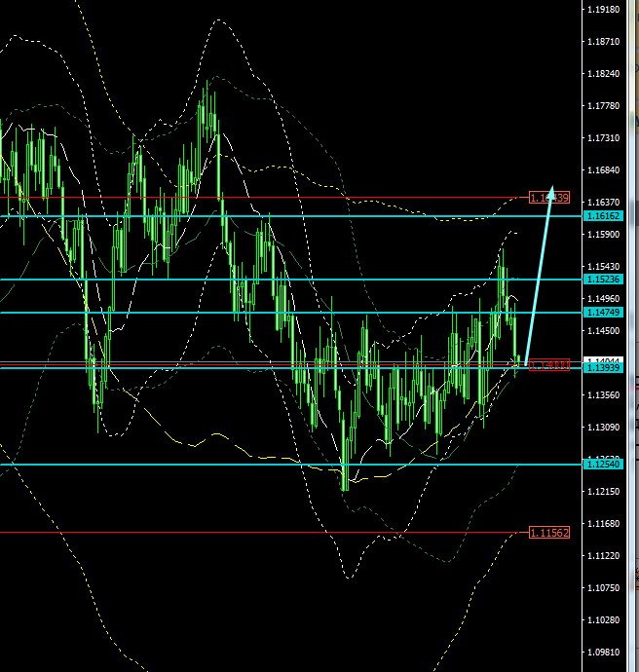Click the cyan upward arrow's arrowhead

coord(551,192)
